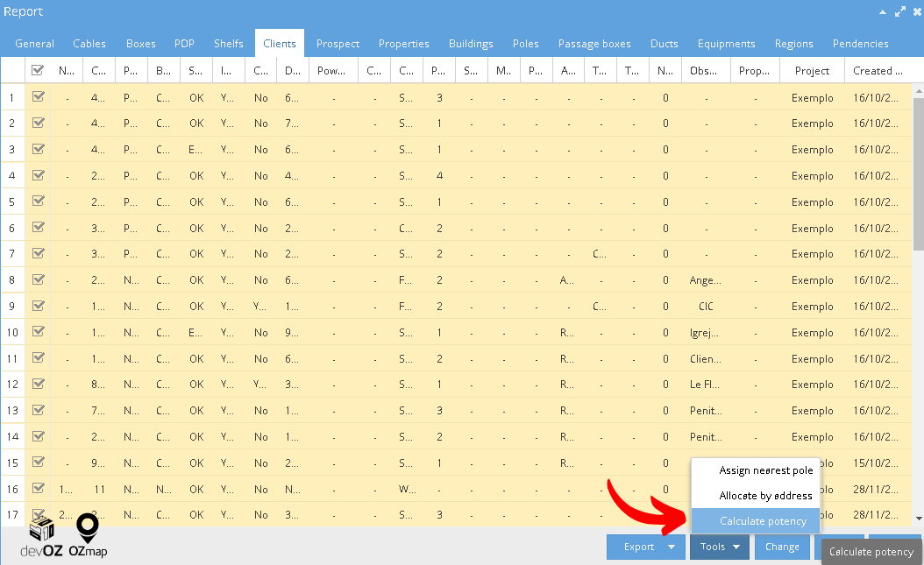The height and width of the screenshot is (565, 924).
Task: Switch to the Boxes tab
Action: click(141, 44)
